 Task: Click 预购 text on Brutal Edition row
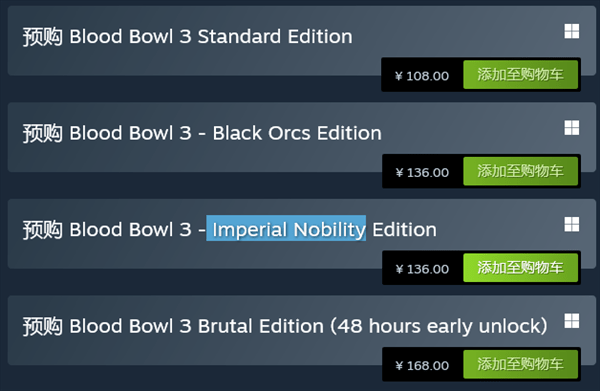pos(42,327)
